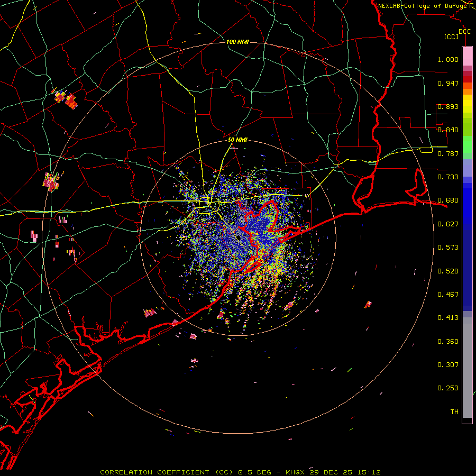Screen dimensions: 476x476
Task: Click the 'CORRELATION COEFFICIENT (CC) 0.5 DEG' caption
Action: [x=186, y=472]
